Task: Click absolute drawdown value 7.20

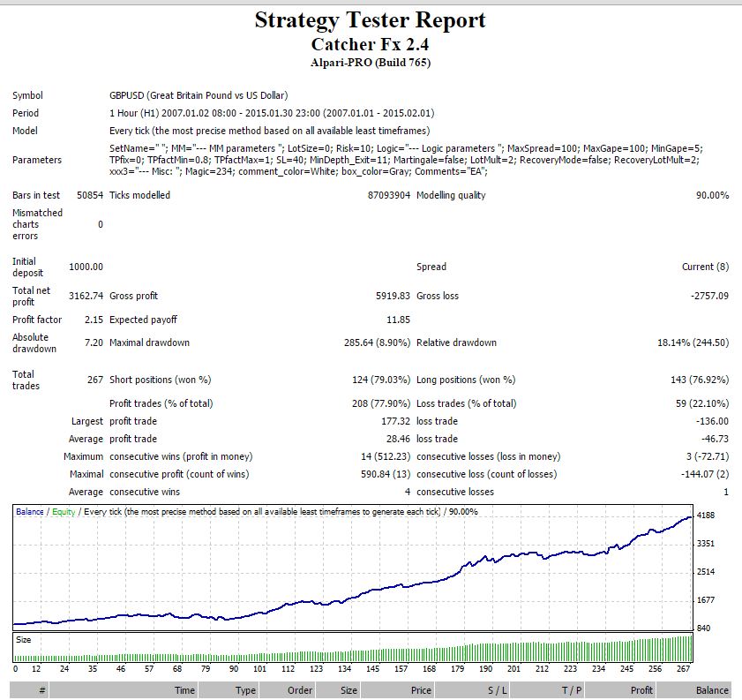Action: click(94, 342)
